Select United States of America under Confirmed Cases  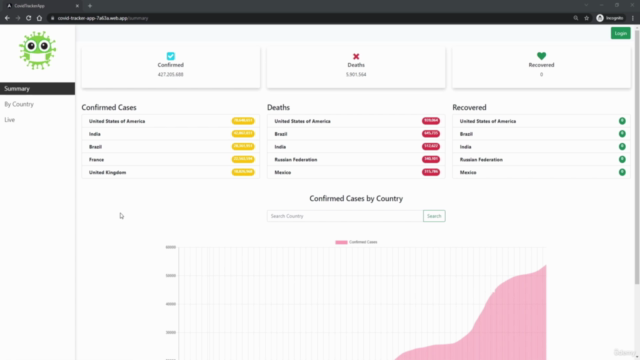click(171, 121)
